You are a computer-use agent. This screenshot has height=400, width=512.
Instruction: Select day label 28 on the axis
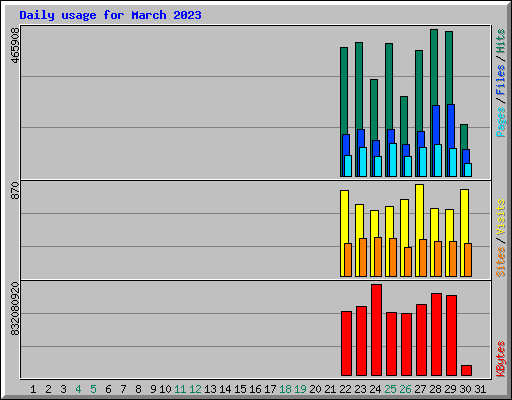435,389
